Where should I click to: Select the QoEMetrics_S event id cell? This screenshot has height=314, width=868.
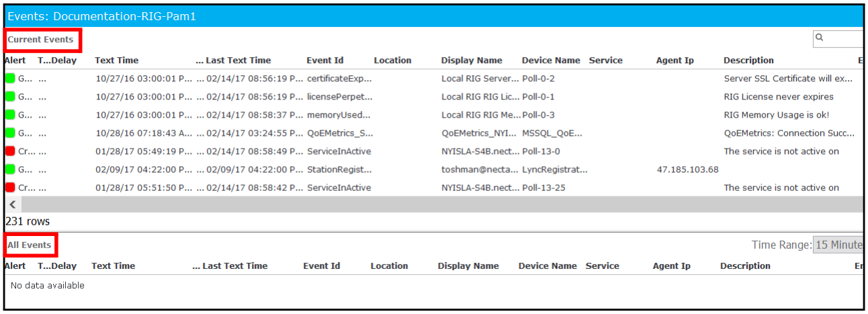coord(340,133)
